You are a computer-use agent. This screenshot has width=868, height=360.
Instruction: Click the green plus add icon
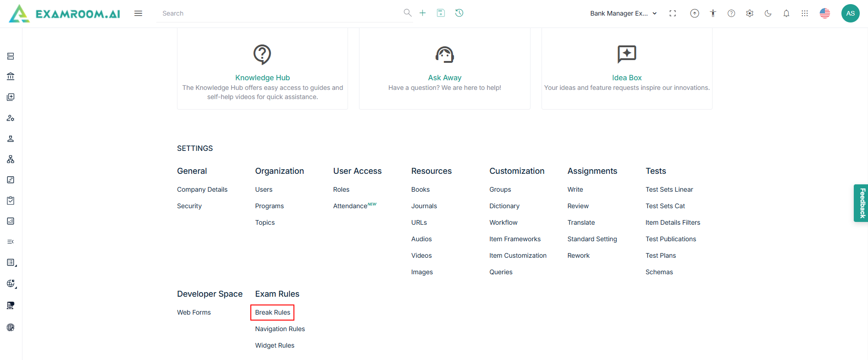(x=422, y=13)
